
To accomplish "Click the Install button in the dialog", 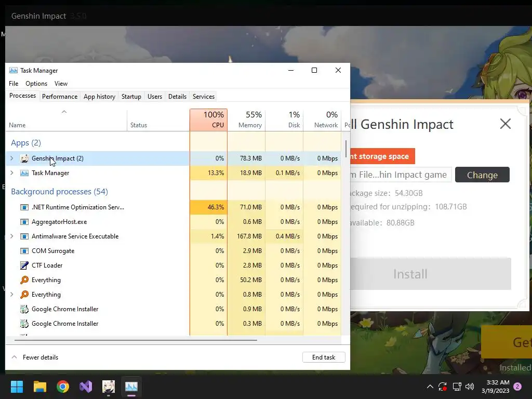I will tap(430, 274).
